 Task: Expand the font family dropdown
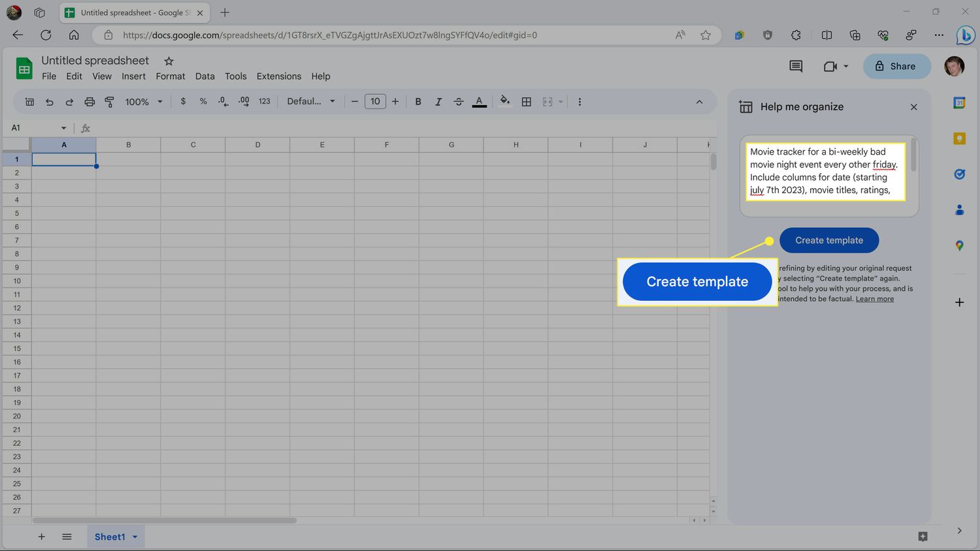click(311, 102)
